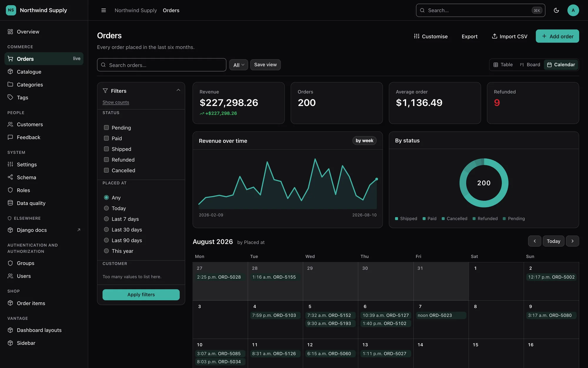Click the Northwind Supply NS logo
The image size is (588, 368).
tap(11, 10)
